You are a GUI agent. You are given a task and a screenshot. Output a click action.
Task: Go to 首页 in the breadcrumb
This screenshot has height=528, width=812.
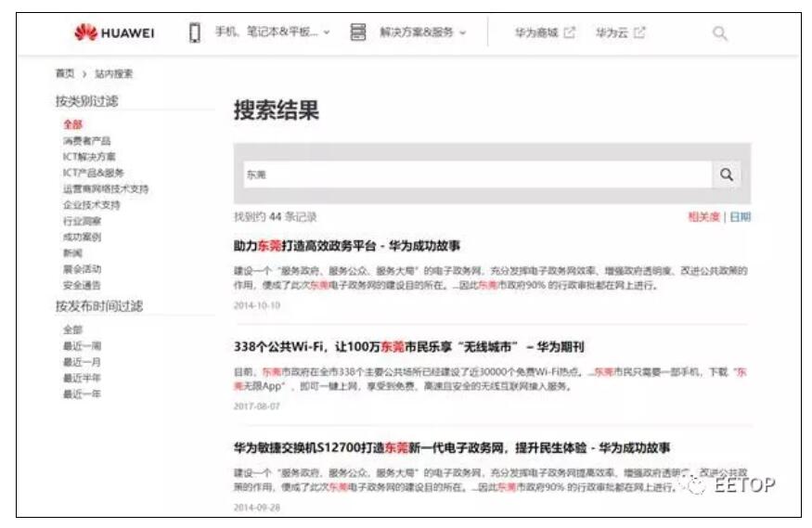(65, 73)
